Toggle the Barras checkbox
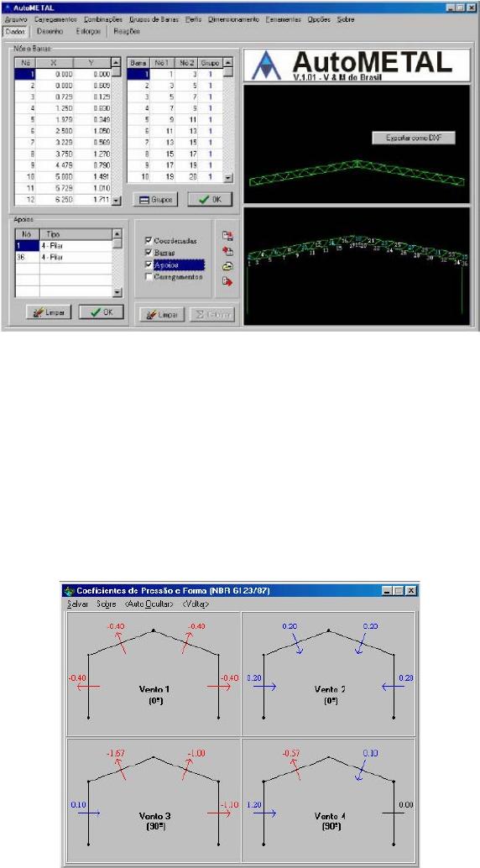The height and width of the screenshot is (868, 480). coord(148,253)
